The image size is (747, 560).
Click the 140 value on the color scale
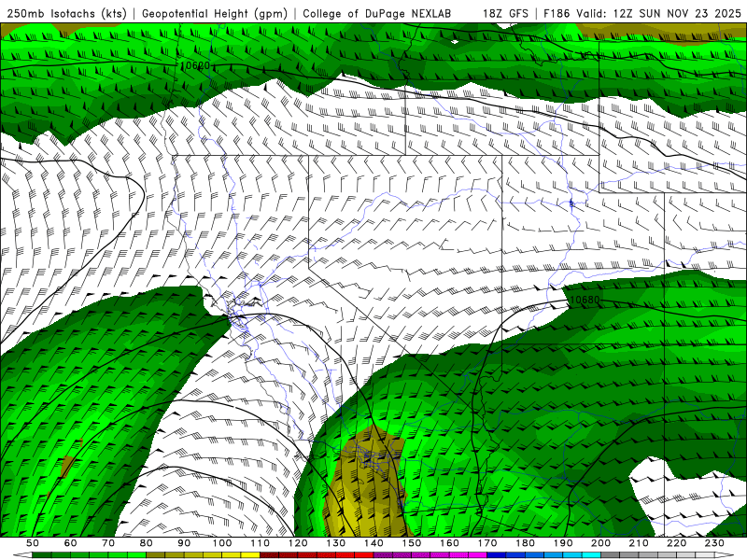[373, 543]
